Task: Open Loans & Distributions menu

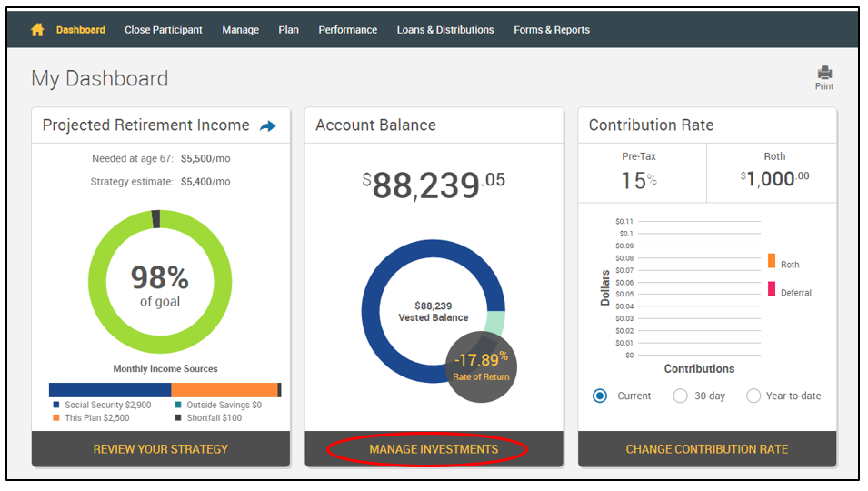Action: click(x=445, y=30)
